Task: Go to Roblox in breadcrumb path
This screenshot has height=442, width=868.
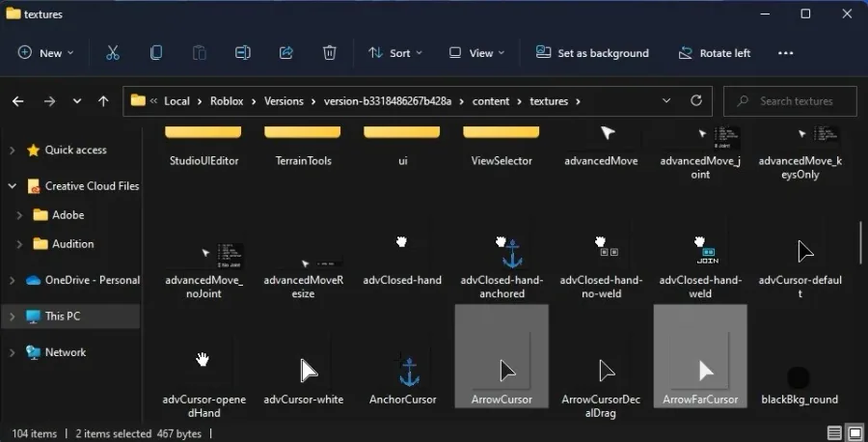Action: coord(227,101)
